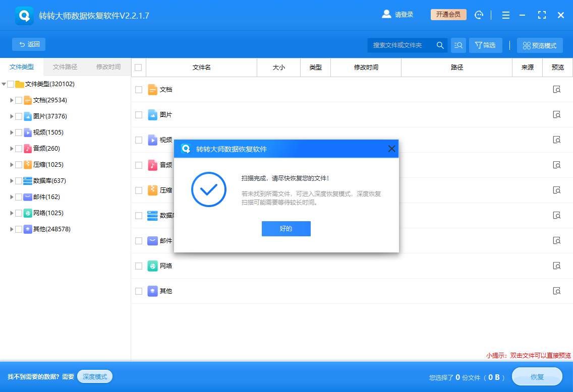The image size is (573, 392).
Task: Switch to 预览模式 (preview mode)
Action: 540,45
